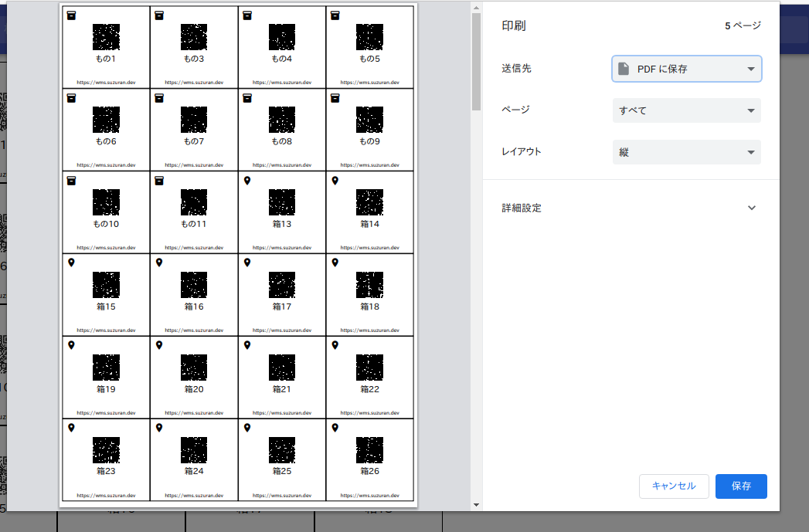Click the location pin on label 箱26

335,428
